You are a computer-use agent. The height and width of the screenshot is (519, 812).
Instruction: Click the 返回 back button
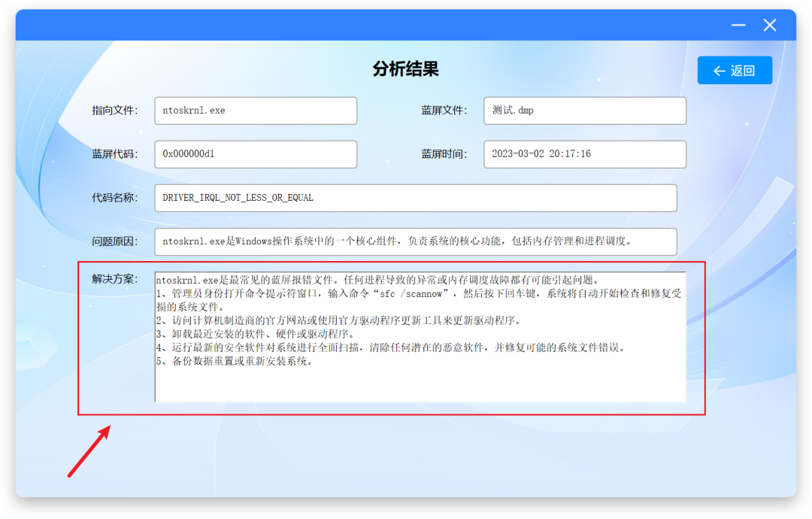735,71
